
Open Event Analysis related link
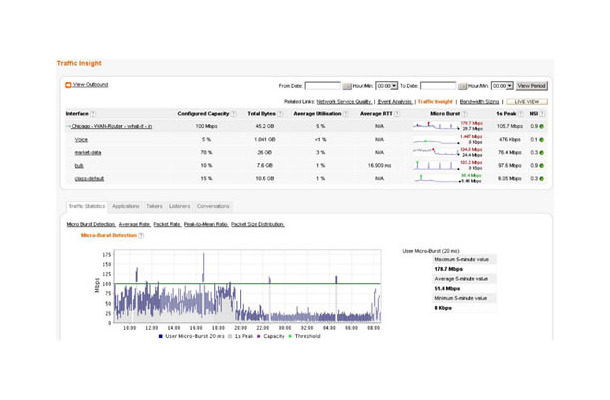(x=394, y=102)
